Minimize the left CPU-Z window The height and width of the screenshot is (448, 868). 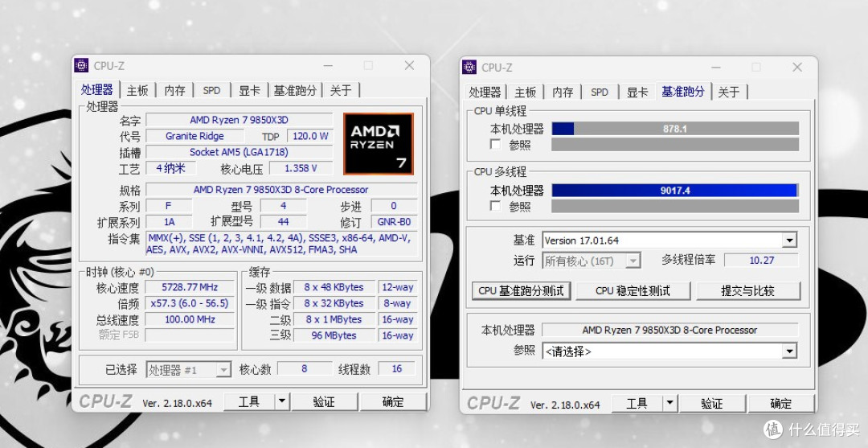pos(328,65)
